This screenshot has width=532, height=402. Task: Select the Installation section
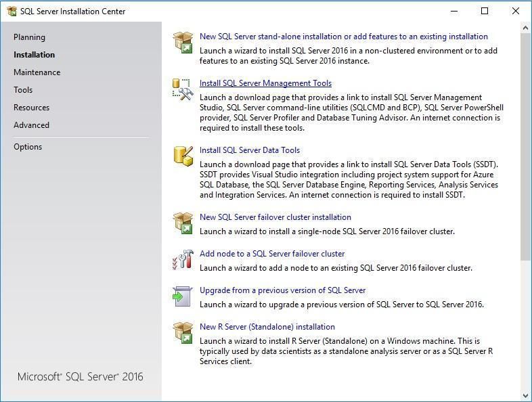34,55
